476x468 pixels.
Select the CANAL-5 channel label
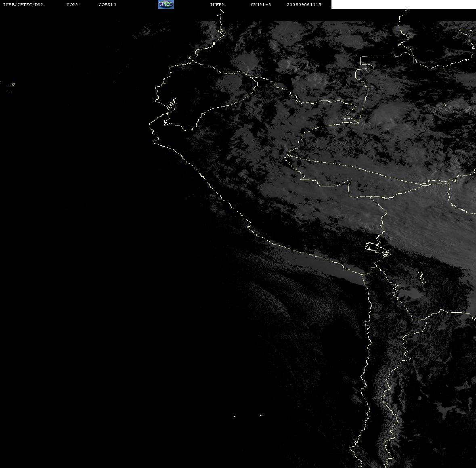pyautogui.click(x=260, y=4)
